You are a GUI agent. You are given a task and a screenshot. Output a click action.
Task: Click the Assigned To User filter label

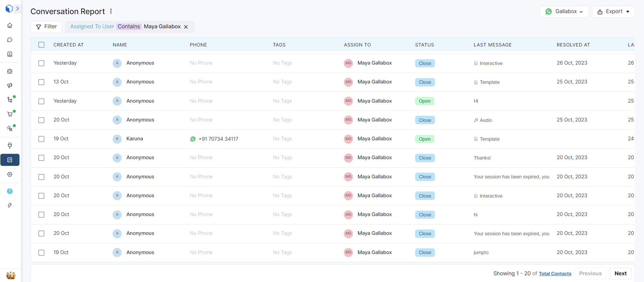click(x=92, y=27)
